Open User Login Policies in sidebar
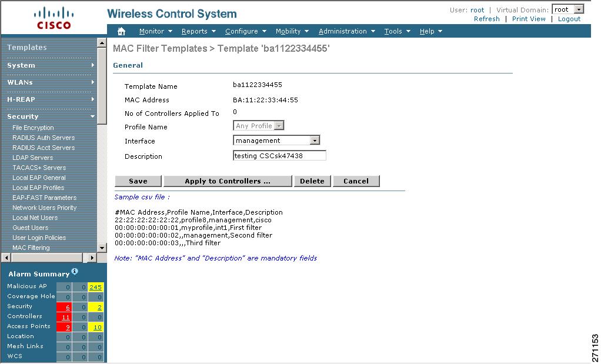The height and width of the screenshot is (364, 601). (x=39, y=238)
